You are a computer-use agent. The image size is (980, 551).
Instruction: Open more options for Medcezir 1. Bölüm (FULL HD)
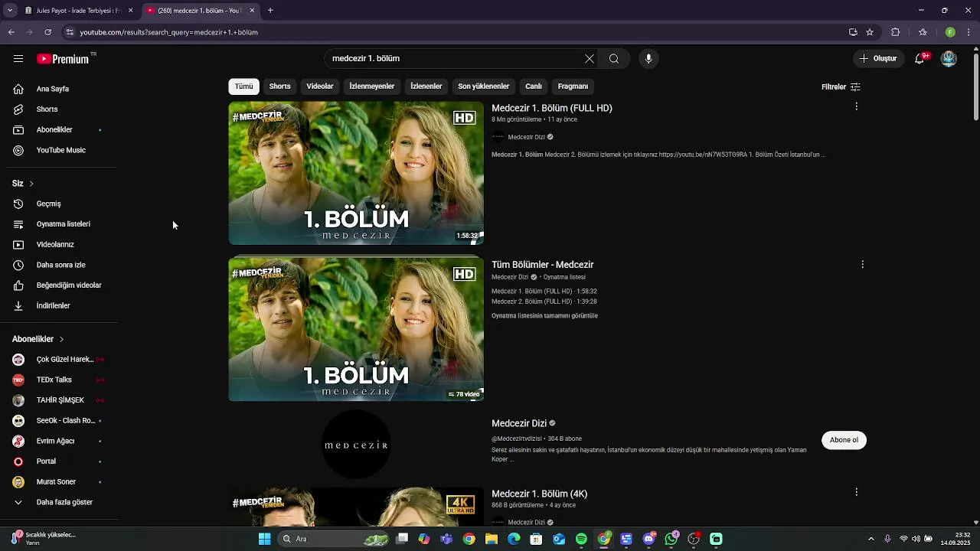tap(856, 106)
